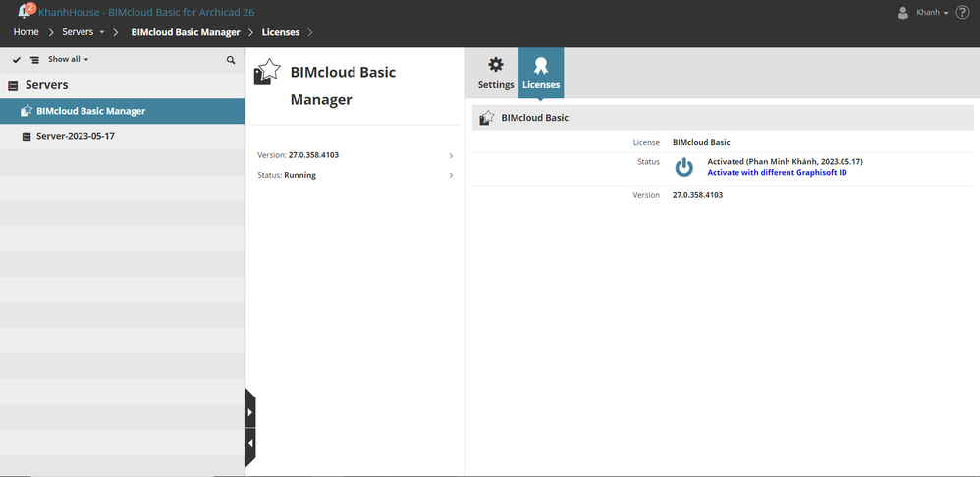Open the Khanh user menu dropdown

click(x=932, y=13)
